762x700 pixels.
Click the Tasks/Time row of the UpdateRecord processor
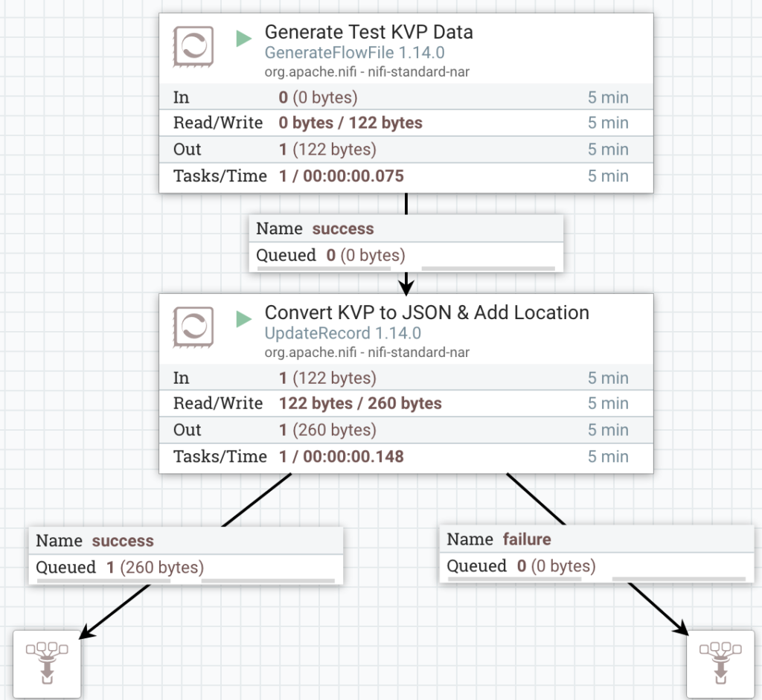(406, 457)
